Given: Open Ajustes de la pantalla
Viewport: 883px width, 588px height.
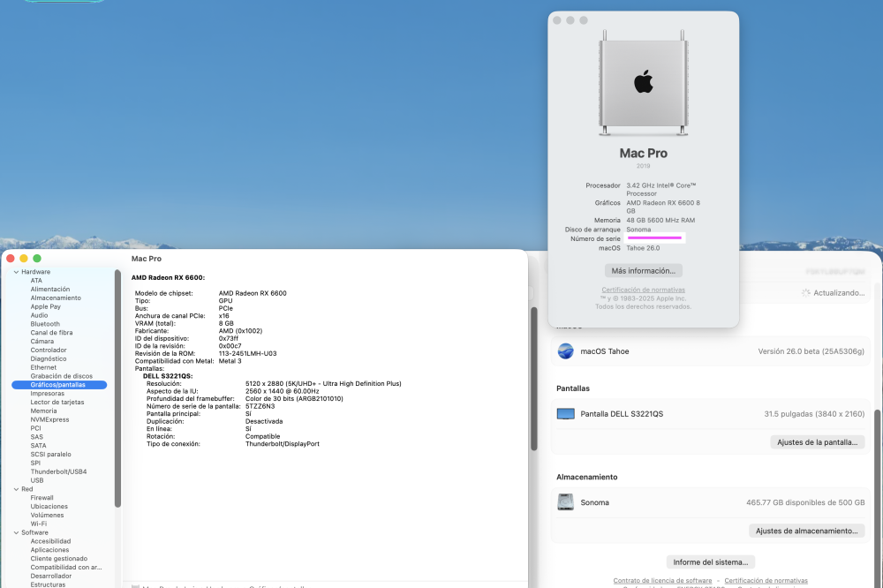Looking at the screenshot, I should click(817, 442).
